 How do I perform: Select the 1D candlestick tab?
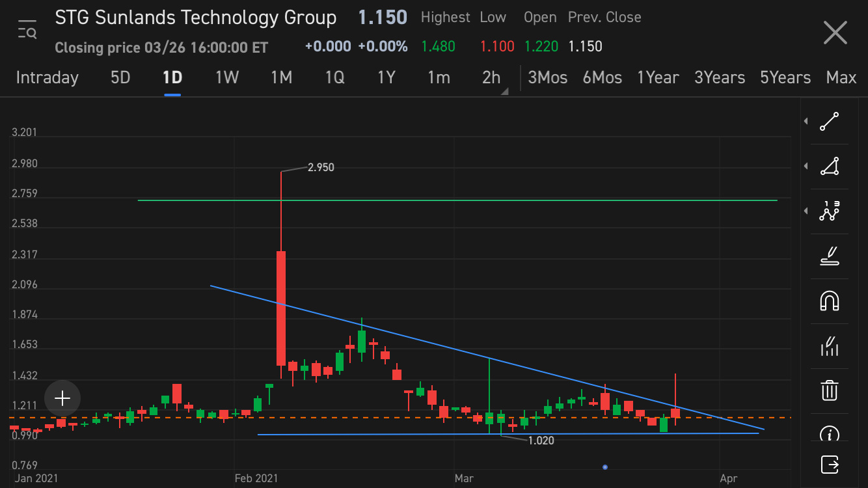tap(172, 77)
